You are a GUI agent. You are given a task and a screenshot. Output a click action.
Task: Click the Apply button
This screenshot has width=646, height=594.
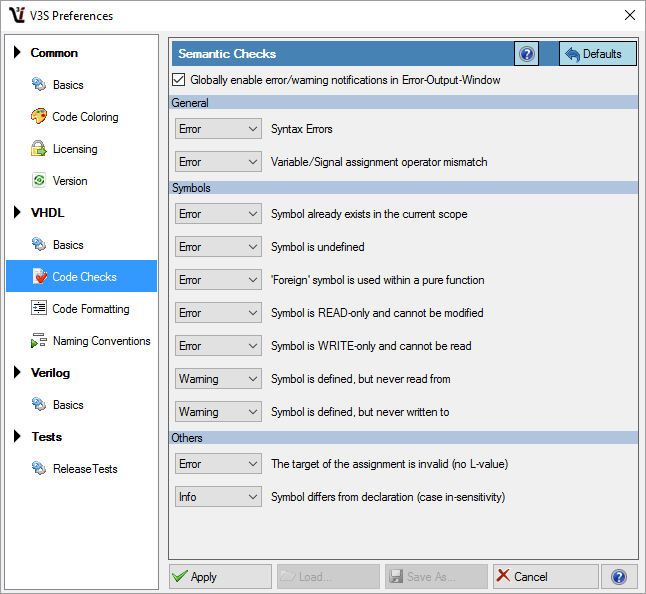[x=220, y=576]
